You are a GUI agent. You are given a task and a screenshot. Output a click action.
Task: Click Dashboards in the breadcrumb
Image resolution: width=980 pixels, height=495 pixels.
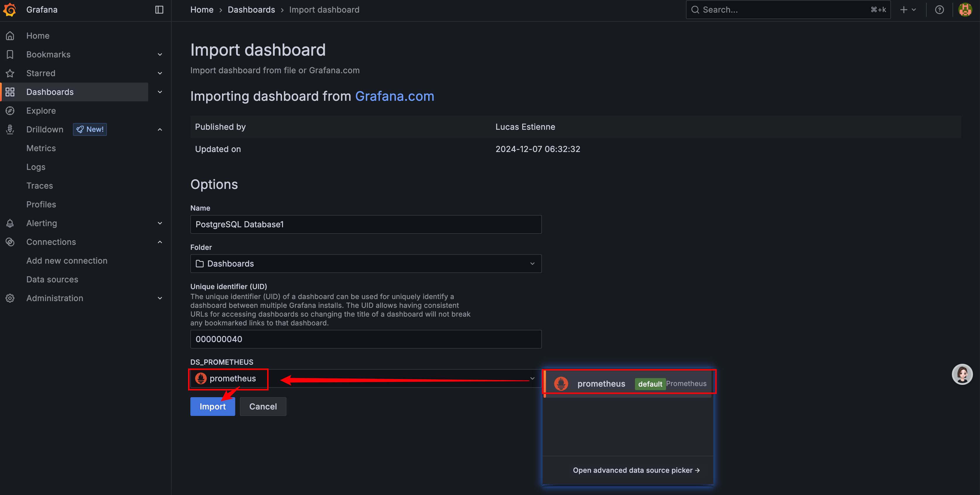pyautogui.click(x=251, y=10)
